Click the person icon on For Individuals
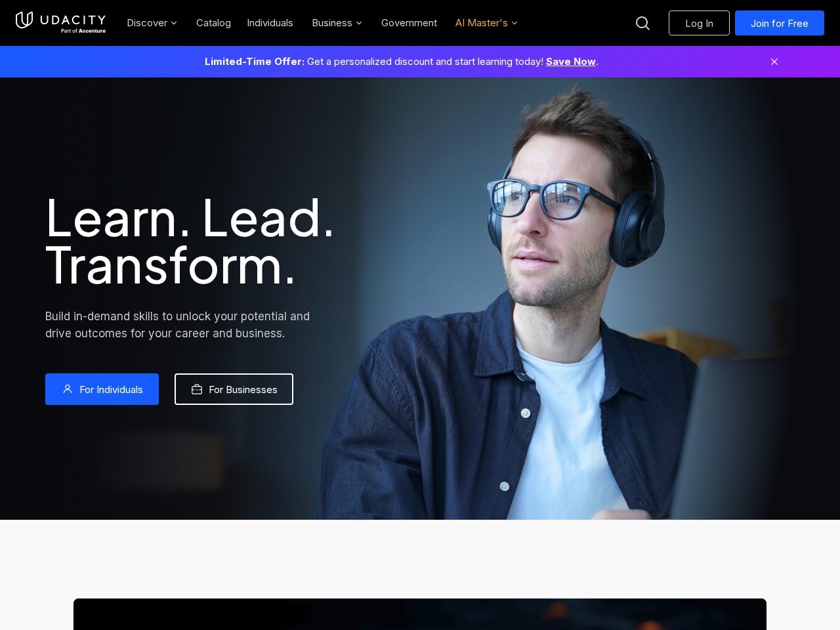This screenshot has width=840, height=630. coord(68,389)
